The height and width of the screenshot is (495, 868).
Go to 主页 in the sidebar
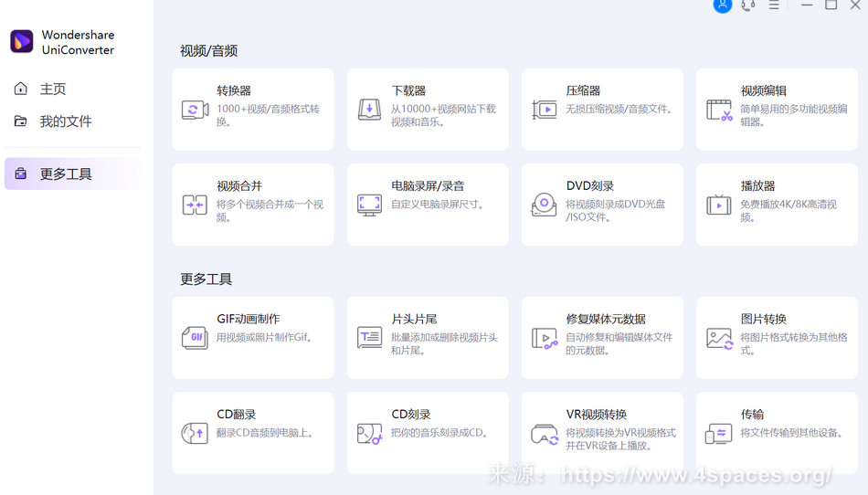click(x=53, y=89)
